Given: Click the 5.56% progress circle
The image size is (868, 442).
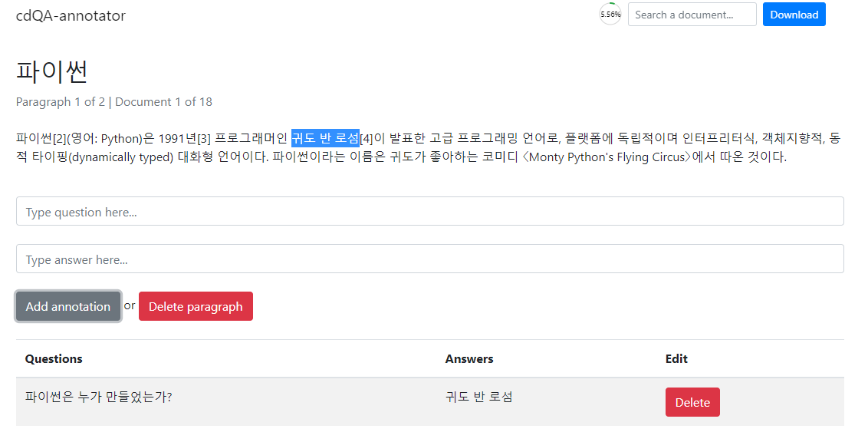Looking at the screenshot, I should point(610,15).
